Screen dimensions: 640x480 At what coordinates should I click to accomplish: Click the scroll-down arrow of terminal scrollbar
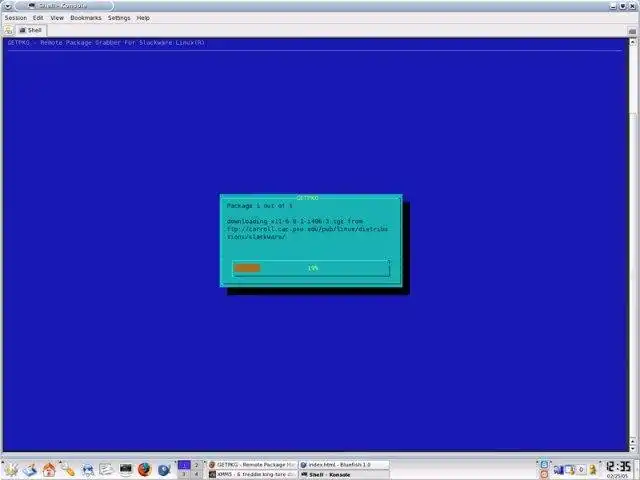coord(633,447)
